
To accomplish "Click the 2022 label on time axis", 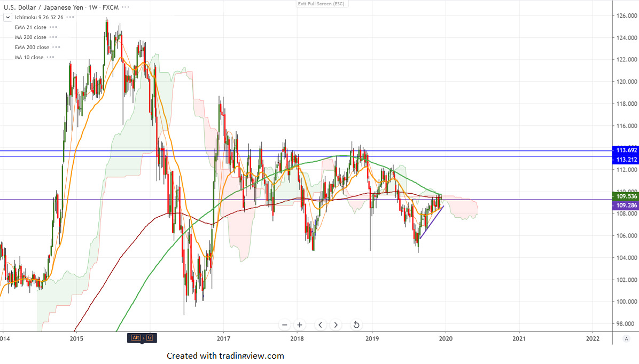I will 593,338.
